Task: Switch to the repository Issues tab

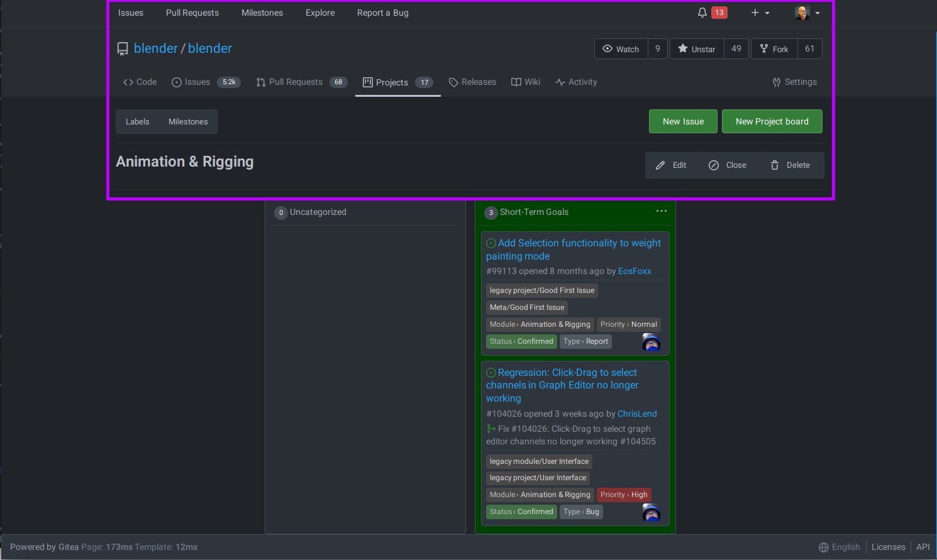Action: coord(206,82)
